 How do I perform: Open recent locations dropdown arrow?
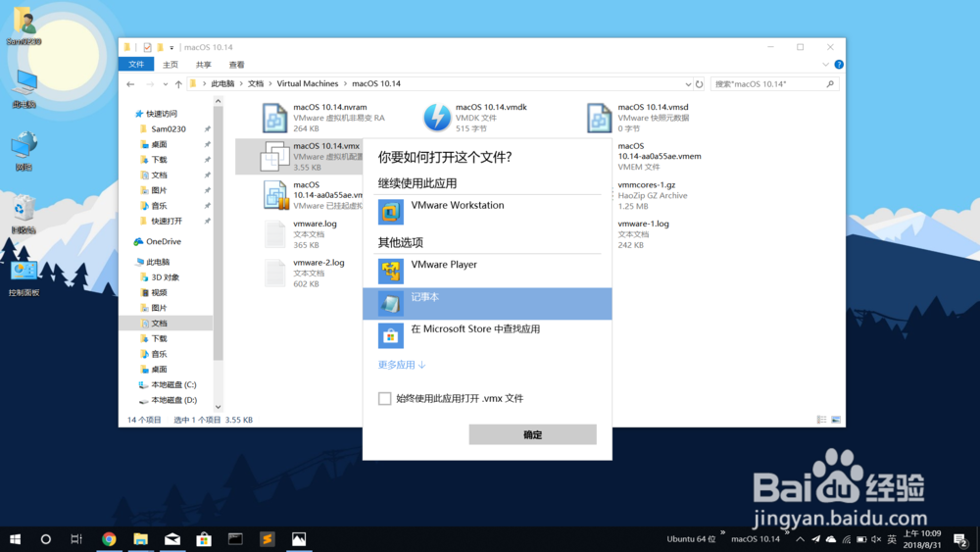165,83
